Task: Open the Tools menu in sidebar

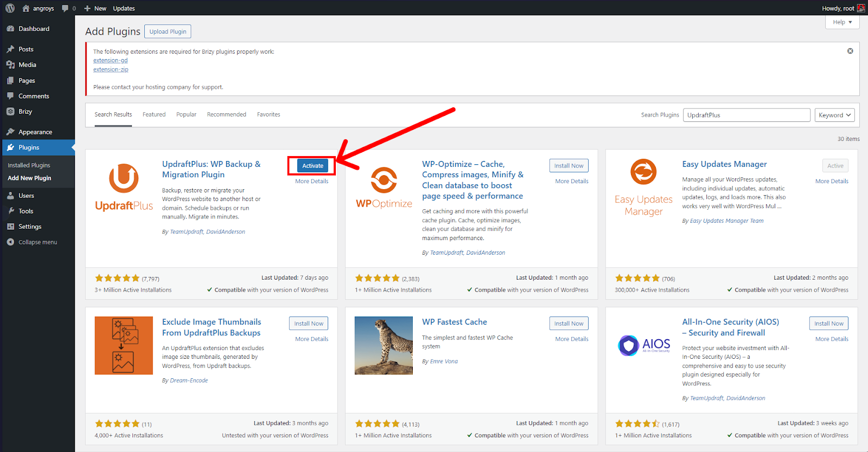Action: pos(25,211)
